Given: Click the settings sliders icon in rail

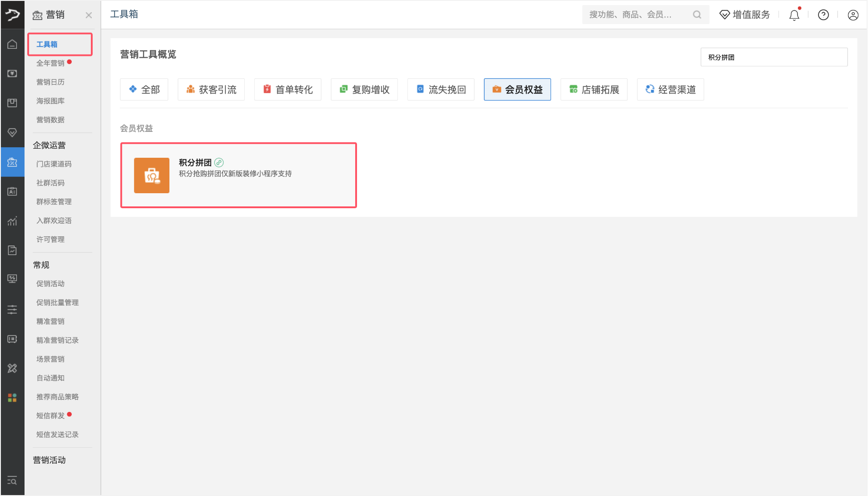Looking at the screenshot, I should [x=12, y=310].
